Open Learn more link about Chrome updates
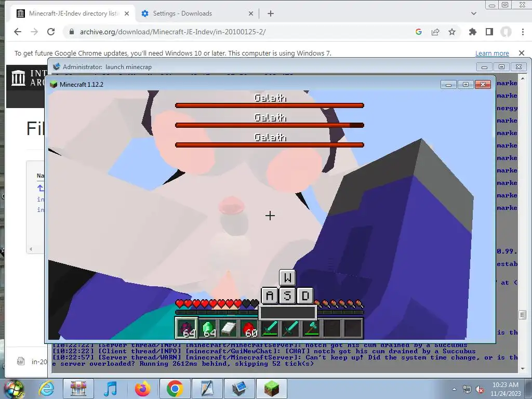This screenshot has width=532, height=399. coord(492,54)
